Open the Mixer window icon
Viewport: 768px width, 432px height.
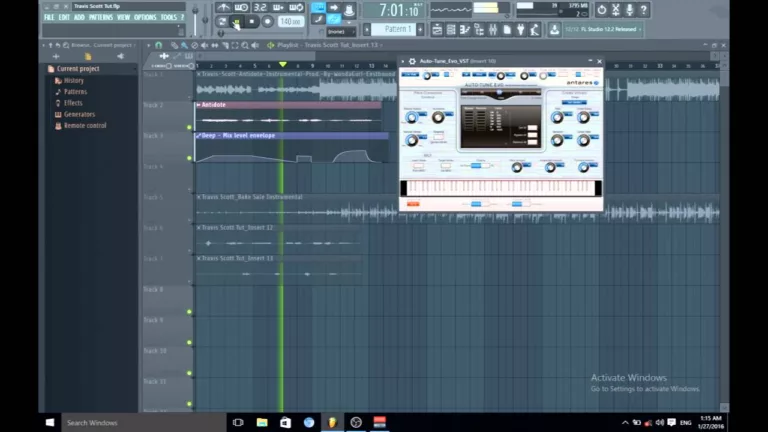pyautogui.click(x=493, y=30)
